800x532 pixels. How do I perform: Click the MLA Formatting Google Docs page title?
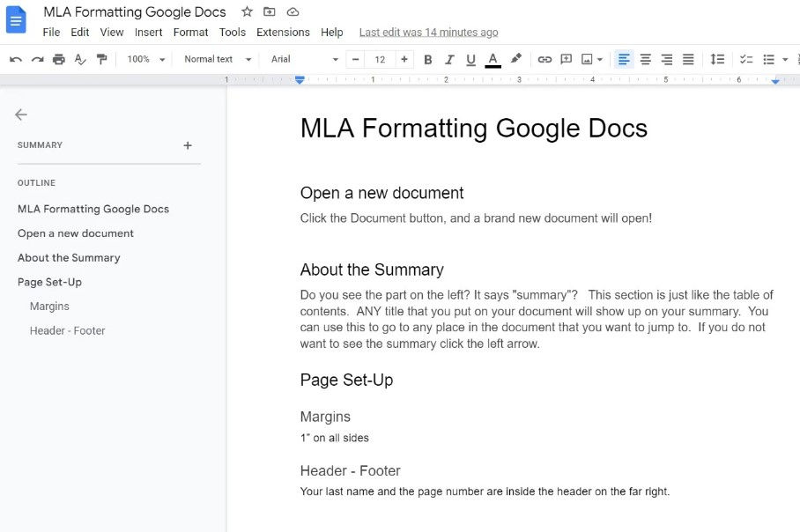[x=474, y=128]
